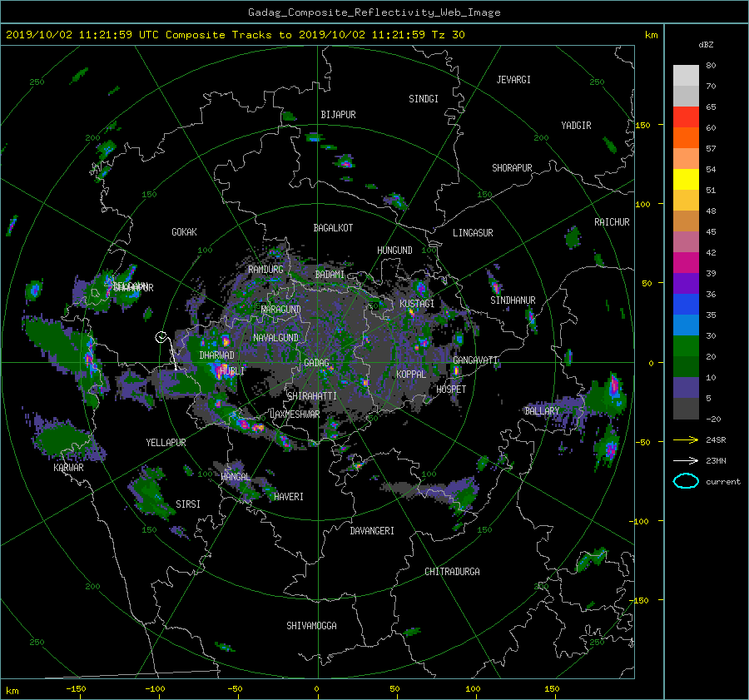Select the purple 36-39 dBZ swatch
This screenshot has width=749, height=700.
(686, 283)
